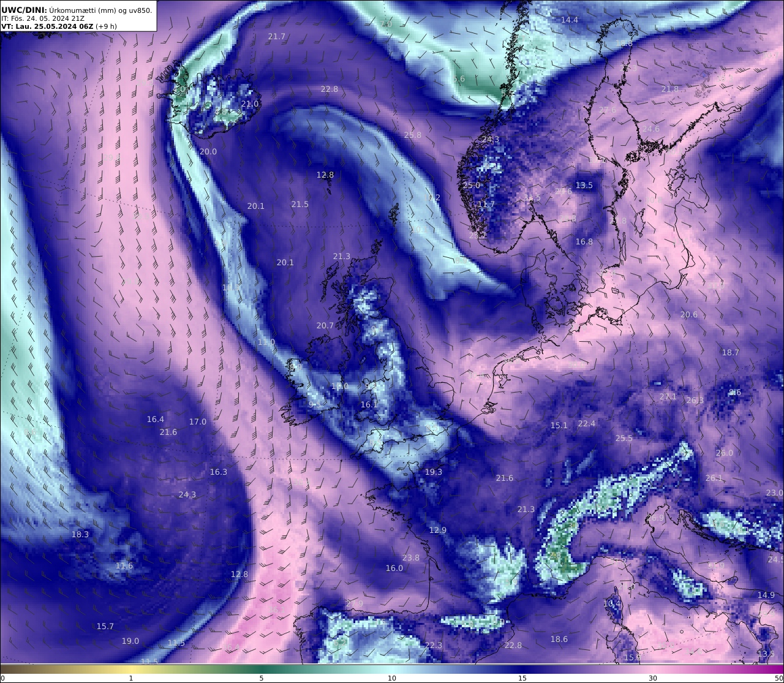Click the 20.0 value south of Iceland
Screen dimensions: 784x683
[x=208, y=151]
